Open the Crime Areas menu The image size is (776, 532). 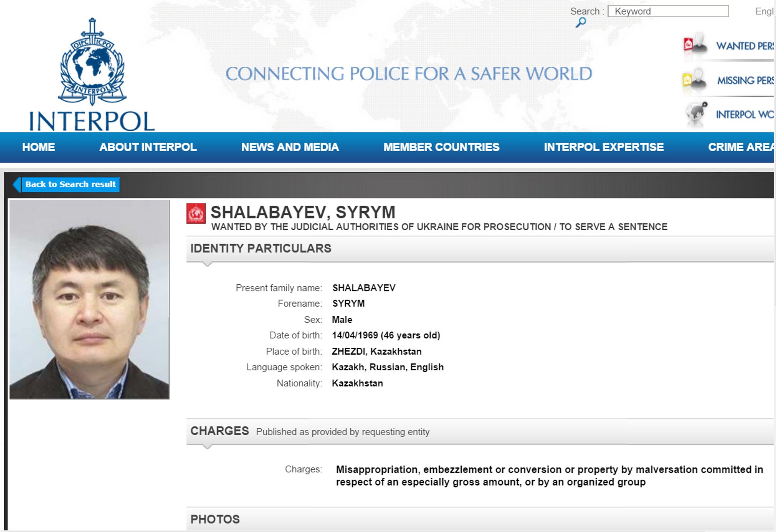point(740,147)
